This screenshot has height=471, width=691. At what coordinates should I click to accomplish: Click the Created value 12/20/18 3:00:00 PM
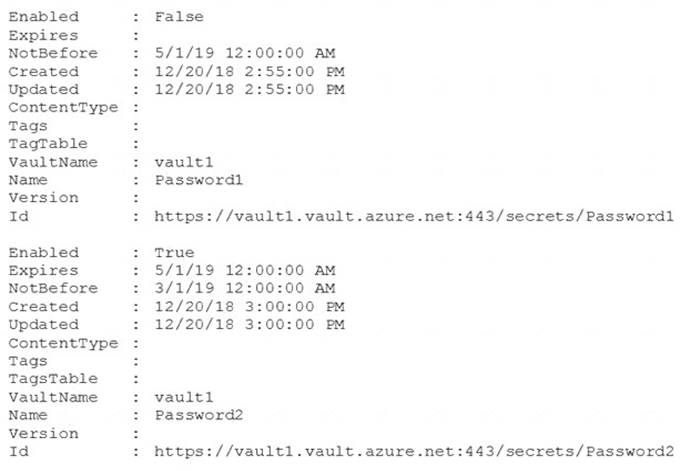[250, 307]
